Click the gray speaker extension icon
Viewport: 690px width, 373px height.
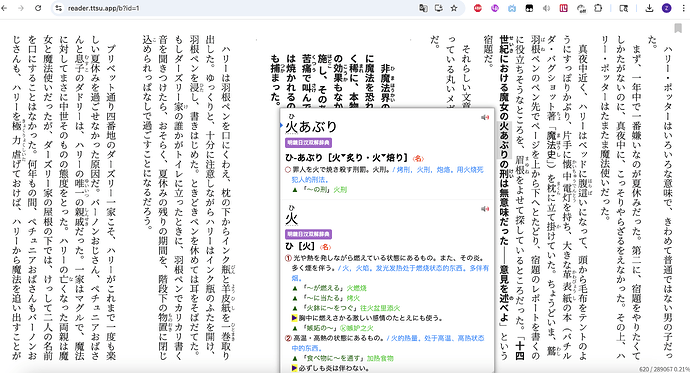(x=546, y=8)
